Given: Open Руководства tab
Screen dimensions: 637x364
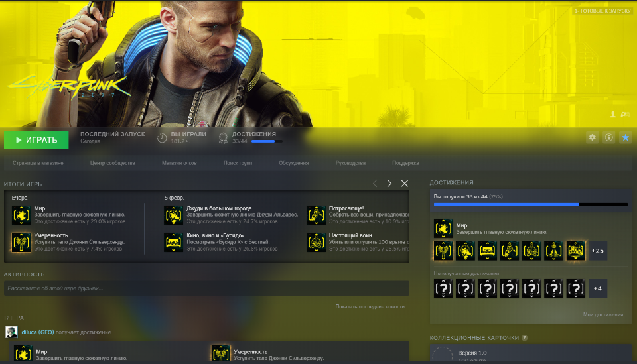Looking at the screenshot, I should click(x=350, y=163).
